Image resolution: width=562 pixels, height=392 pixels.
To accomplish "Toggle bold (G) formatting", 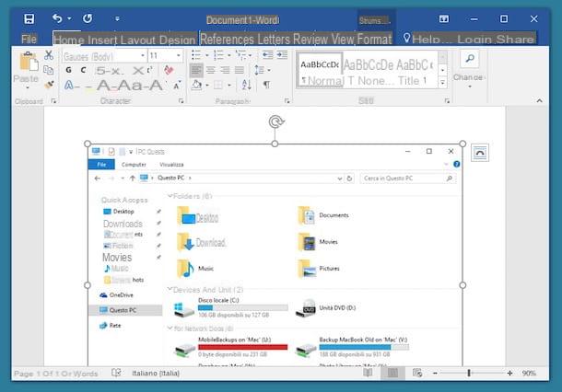I will point(68,70).
